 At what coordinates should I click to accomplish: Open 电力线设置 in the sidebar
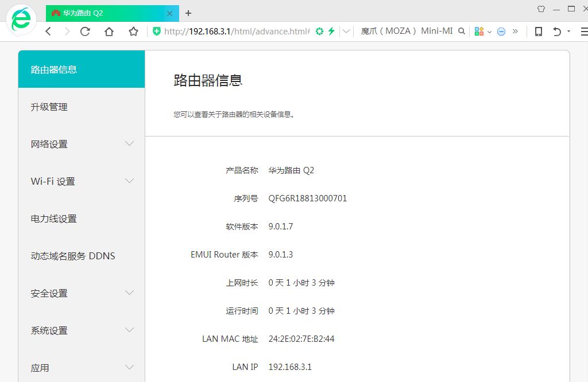click(x=82, y=219)
